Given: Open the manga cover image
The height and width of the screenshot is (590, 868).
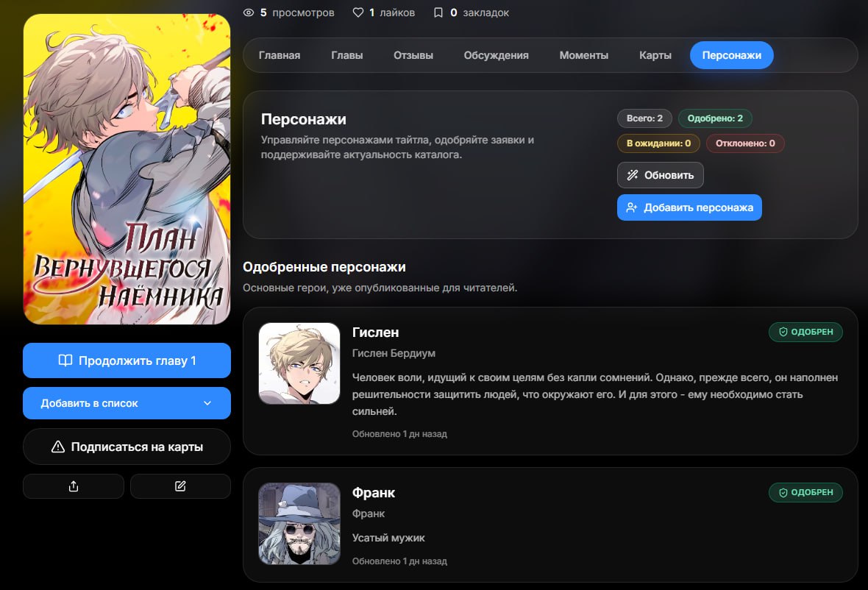Looking at the screenshot, I should click(x=127, y=169).
